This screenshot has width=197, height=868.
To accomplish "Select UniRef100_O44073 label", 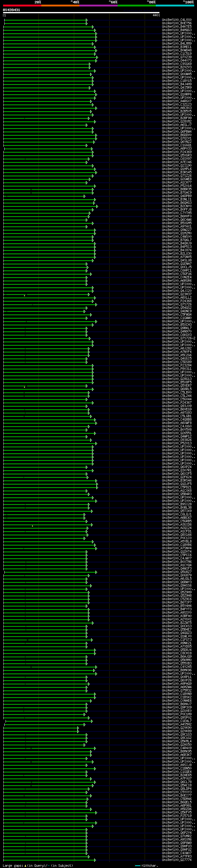I will pos(177,60).
